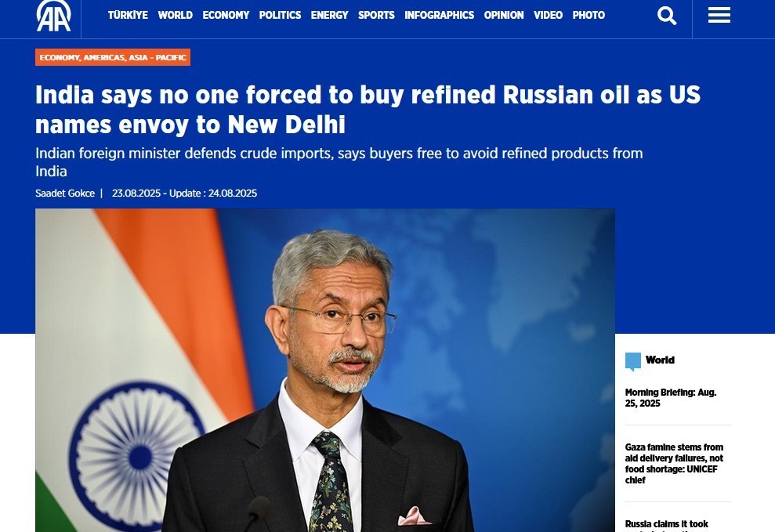Open Morning Briefing Aug. 25 article
The image size is (775, 532).
[671, 398]
